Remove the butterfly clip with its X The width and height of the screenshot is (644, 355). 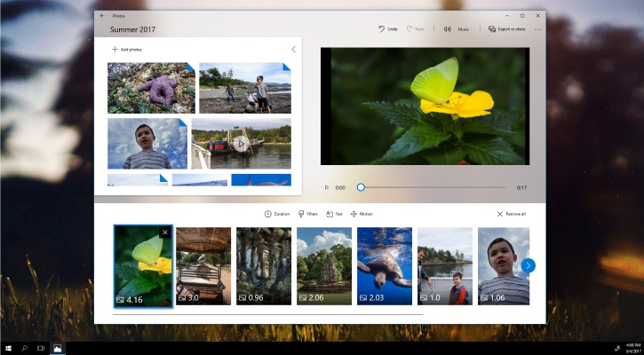[165, 233]
